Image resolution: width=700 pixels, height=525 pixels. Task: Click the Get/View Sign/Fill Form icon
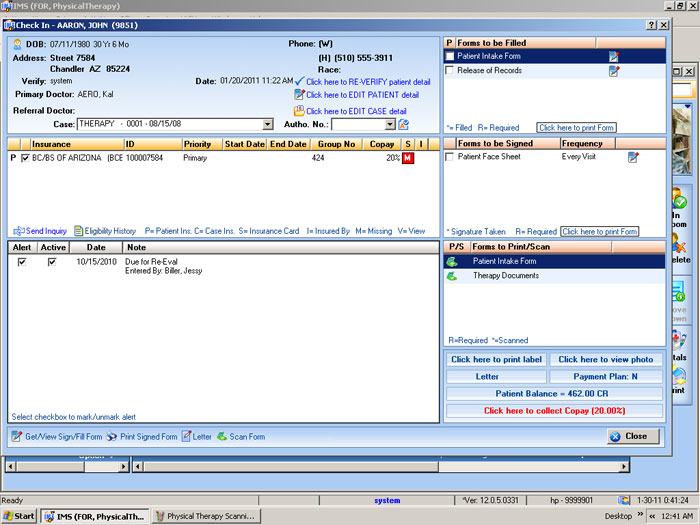[x=17, y=436]
